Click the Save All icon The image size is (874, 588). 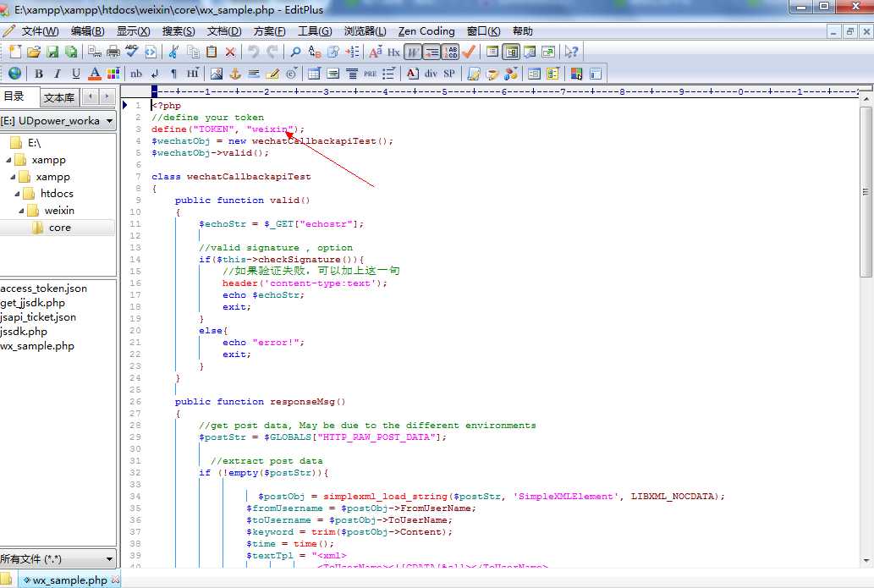pyautogui.click(x=71, y=52)
